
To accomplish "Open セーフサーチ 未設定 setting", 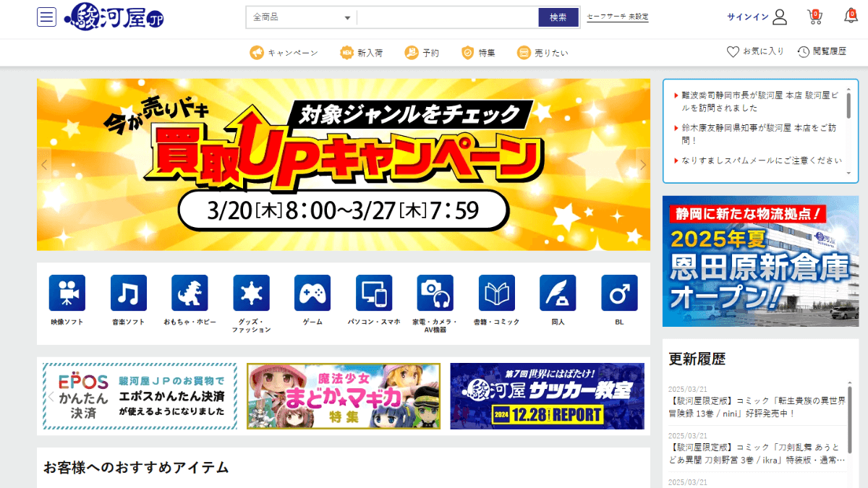I will tap(617, 17).
